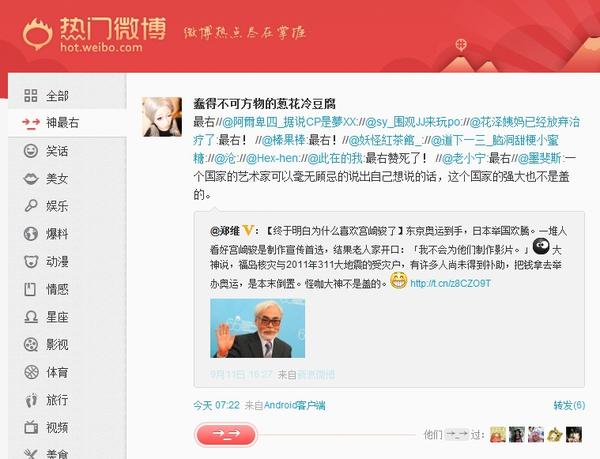The height and width of the screenshot is (459, 600).
Task: Open the @郑维 user profile link
Action: (x=225, y=231)
